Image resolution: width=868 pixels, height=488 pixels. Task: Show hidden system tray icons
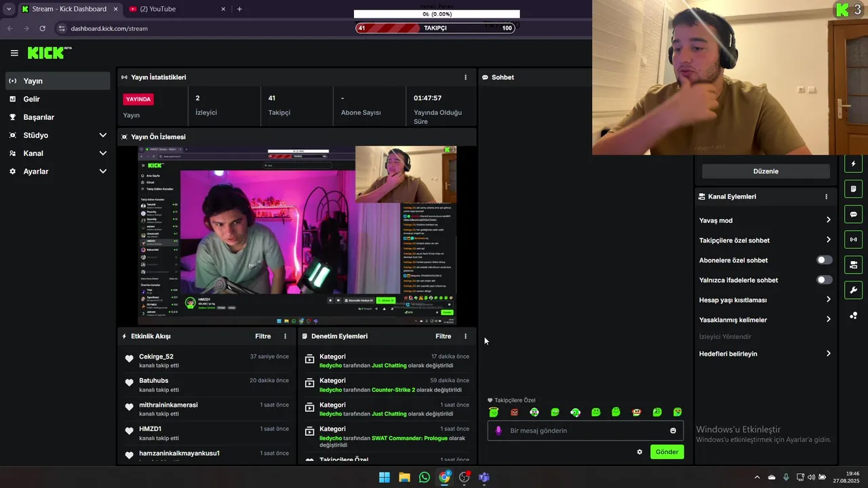pyautogui.click(x=757, y=477)
